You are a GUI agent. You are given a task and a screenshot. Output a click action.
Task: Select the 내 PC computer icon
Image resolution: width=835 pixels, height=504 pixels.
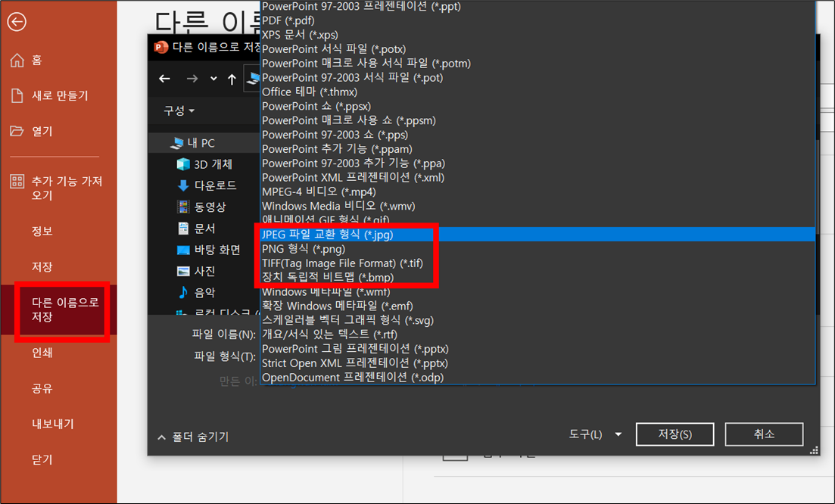point(177,142)
